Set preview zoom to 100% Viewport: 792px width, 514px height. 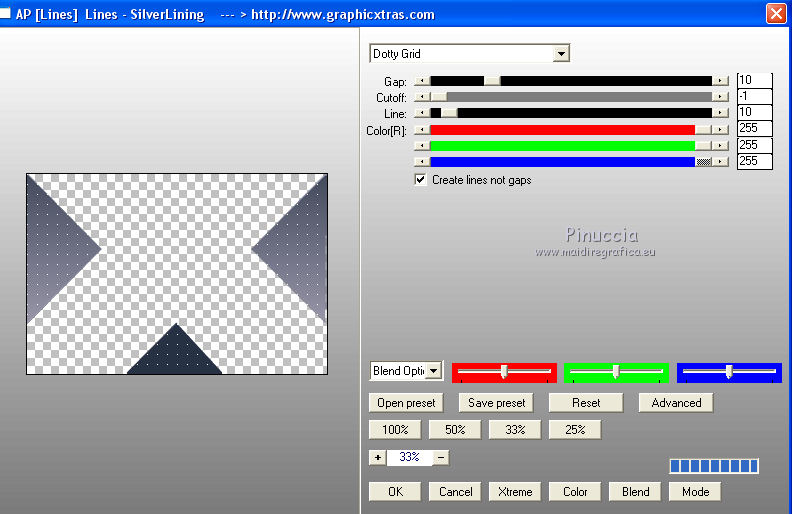coord(395,430)
